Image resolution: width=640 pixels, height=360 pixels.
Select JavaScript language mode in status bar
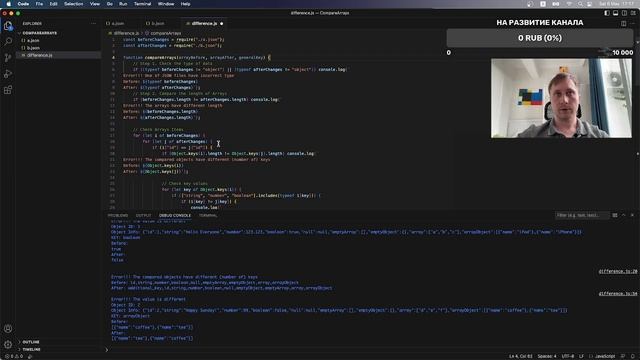(x=604, y=356)
